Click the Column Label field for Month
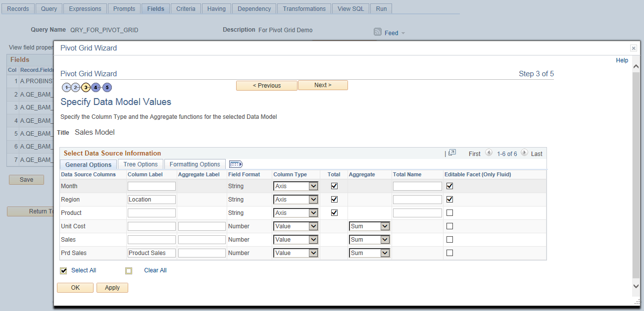This screenshot has height=311, width=644. (x=151, y=186)
